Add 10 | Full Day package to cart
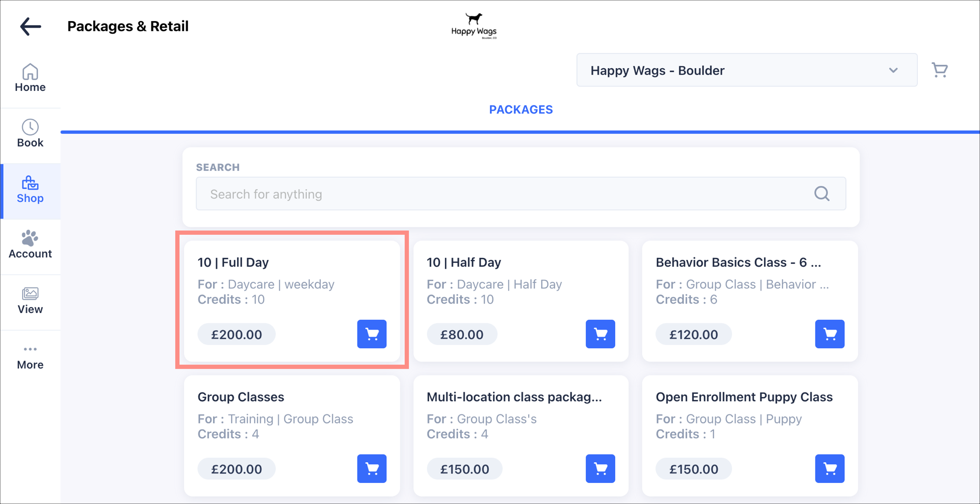This screenshot has height=504, width=980. [372, 334]
